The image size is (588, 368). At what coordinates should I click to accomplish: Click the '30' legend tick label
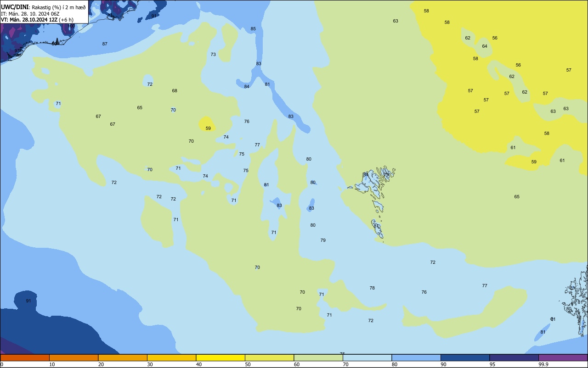[x=150, y=364]
